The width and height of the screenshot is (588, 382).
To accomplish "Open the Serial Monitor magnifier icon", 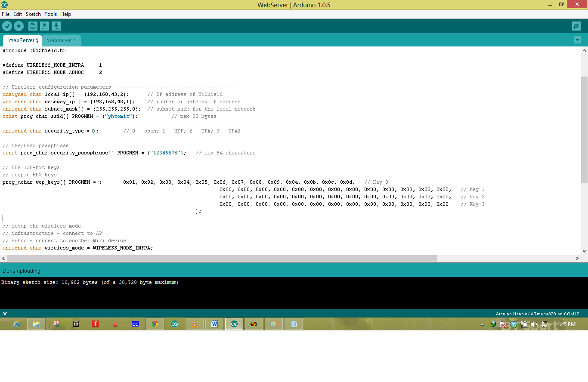I will click(576, 26).
